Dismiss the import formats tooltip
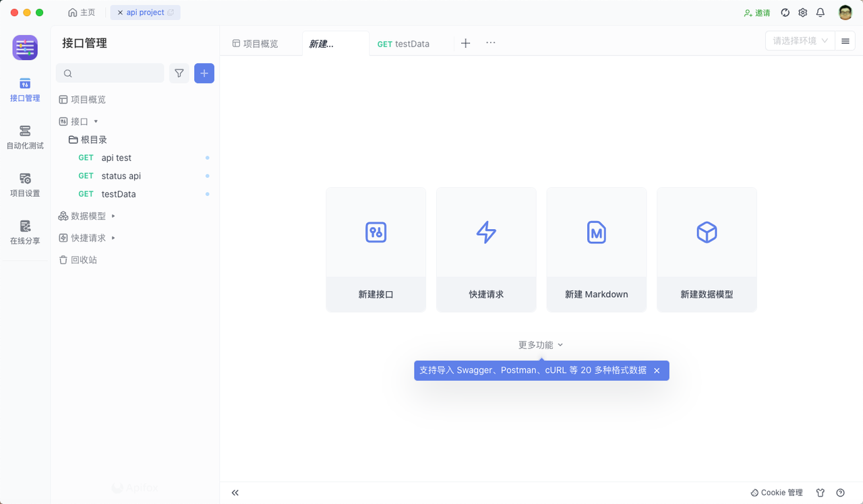 click(x=657, y=371)
